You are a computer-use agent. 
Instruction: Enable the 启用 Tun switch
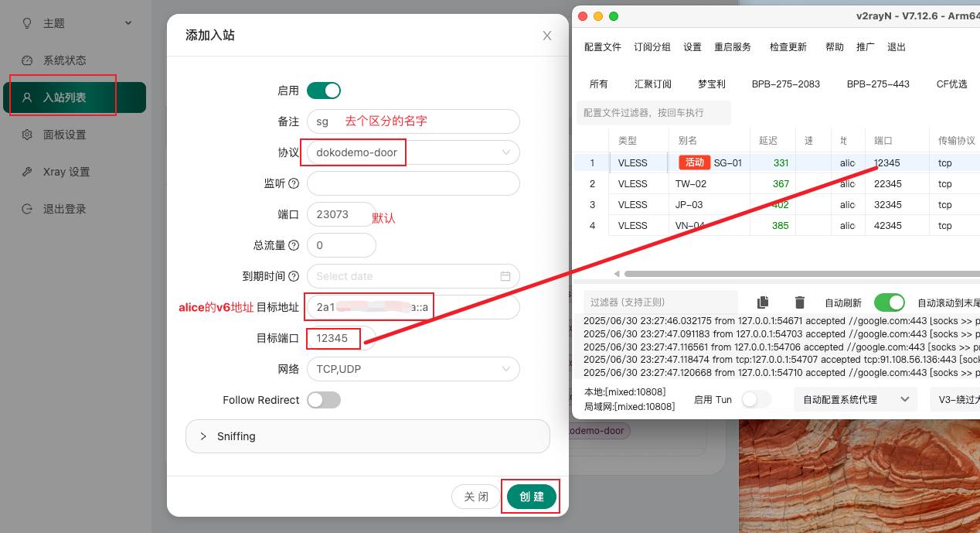(756, 399)
